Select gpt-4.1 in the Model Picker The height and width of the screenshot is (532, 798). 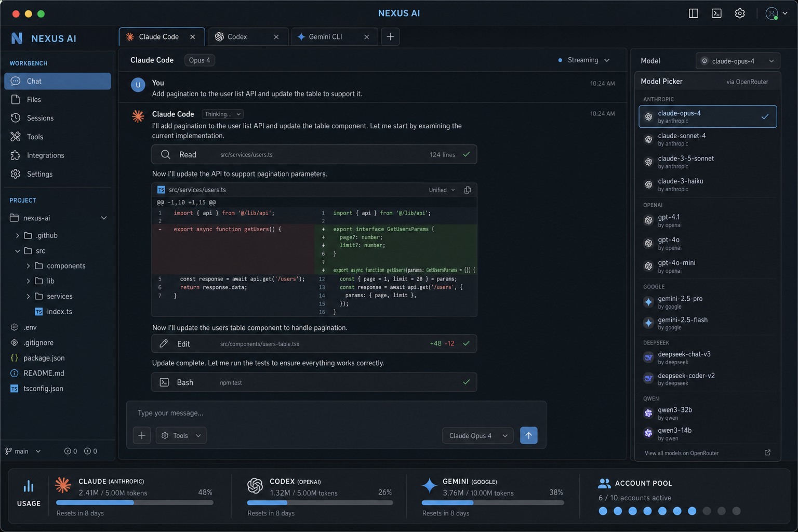(708, 221)
